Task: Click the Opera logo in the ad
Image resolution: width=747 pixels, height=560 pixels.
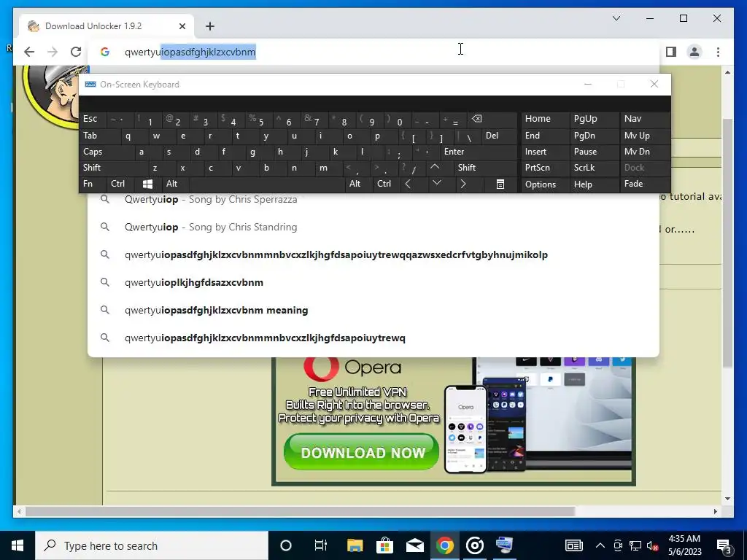Action: (x=352, y=367)
